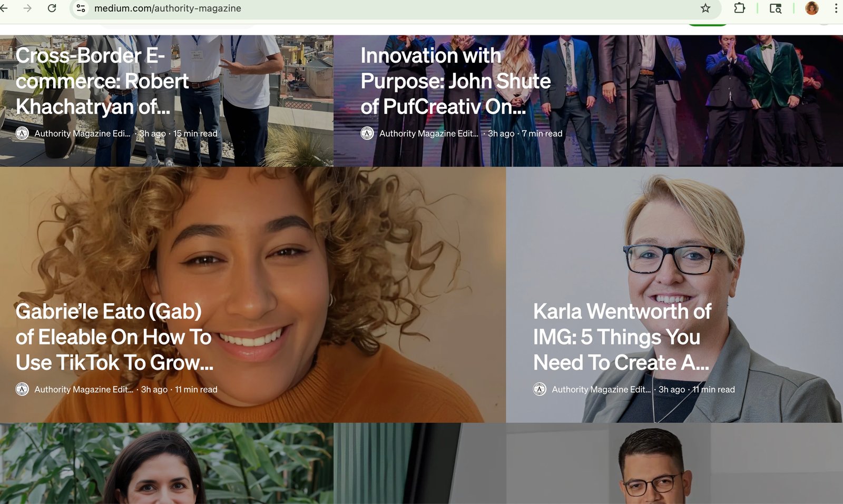Reload the current page
The height and width of the screenshot is (504, 843).
[52, 8]
